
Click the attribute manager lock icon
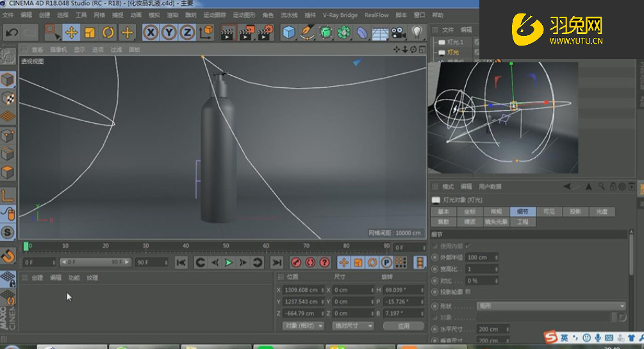(613, 187)
